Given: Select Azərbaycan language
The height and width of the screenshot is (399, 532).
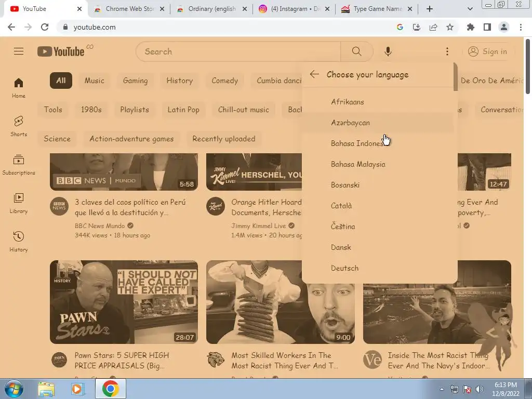Looking at the screenshot, I should pos(378,123).
